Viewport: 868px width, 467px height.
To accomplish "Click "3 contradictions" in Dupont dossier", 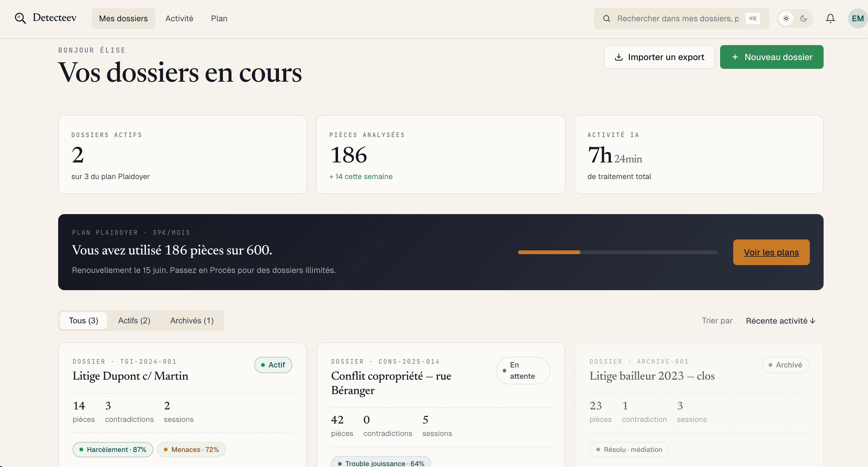I will (x=129, y=412).
